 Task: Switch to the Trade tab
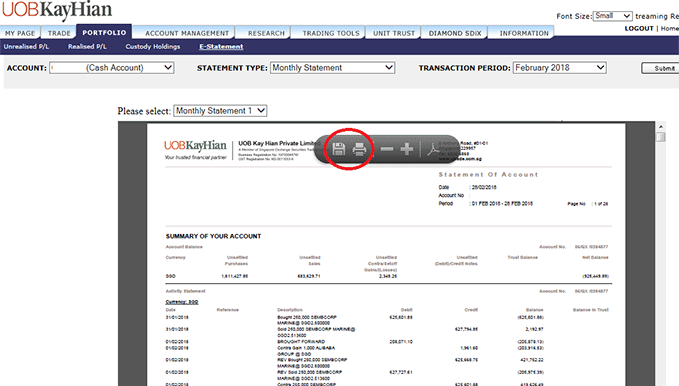[59, 33]
